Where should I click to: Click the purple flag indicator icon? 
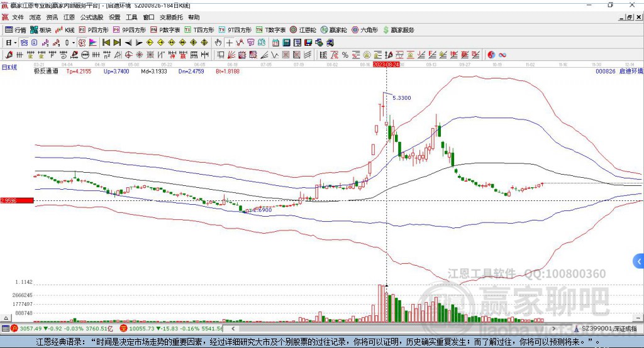click(x=93, y=43)
